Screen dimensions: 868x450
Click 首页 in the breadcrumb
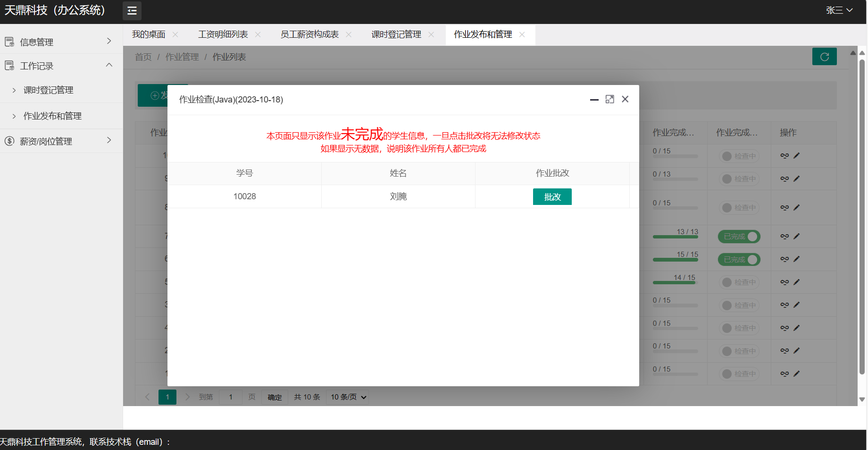point(143,57)
